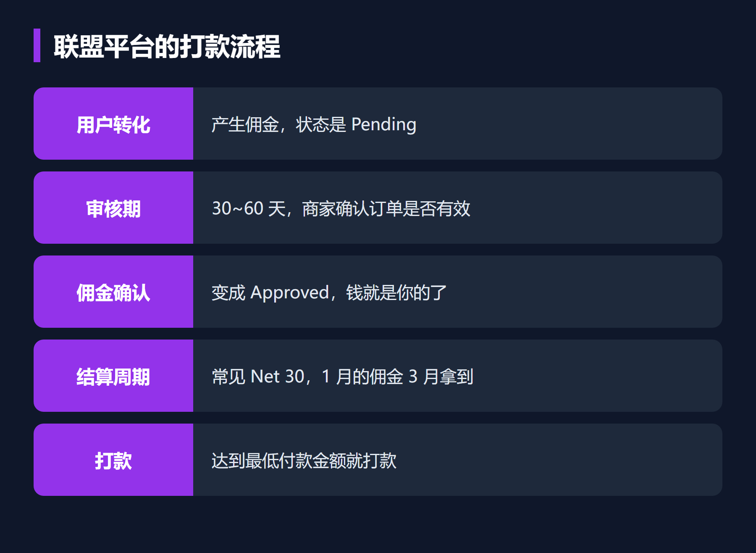Click text 常见 Net 30，1 月的佣金 3 月拿到

[342, 377]
